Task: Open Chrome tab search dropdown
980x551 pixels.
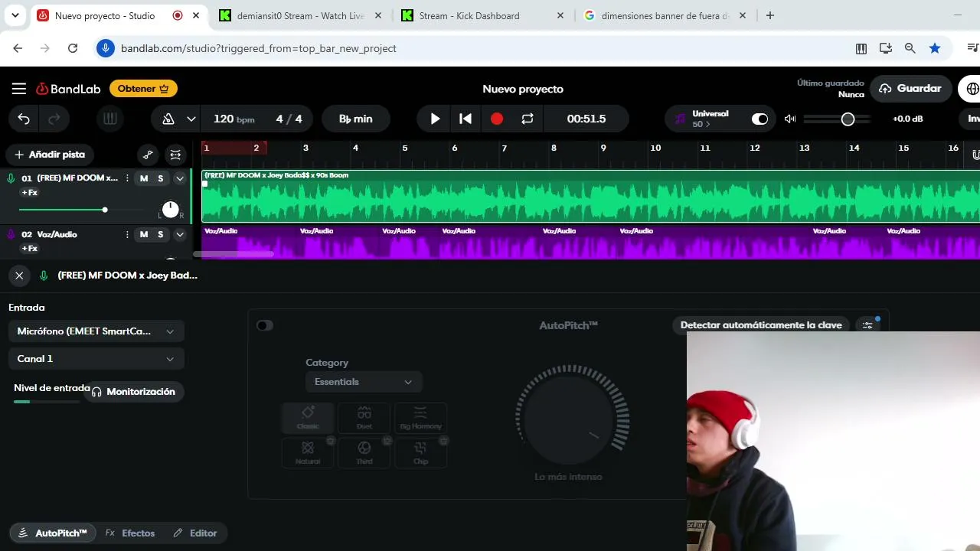Action: 15,15
